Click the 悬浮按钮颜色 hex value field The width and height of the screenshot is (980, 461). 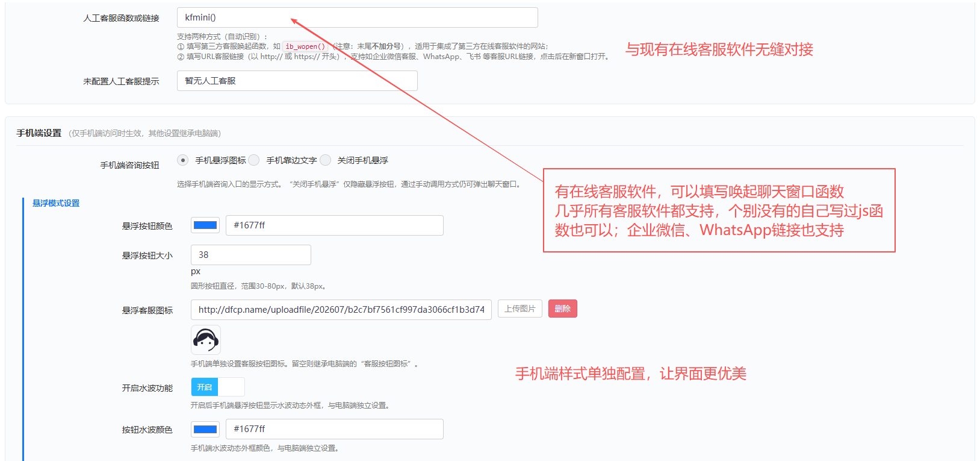point(335,225)
